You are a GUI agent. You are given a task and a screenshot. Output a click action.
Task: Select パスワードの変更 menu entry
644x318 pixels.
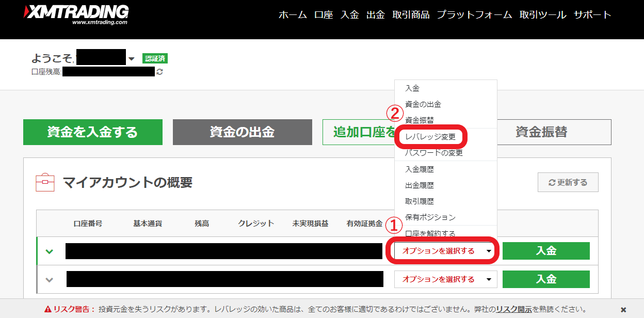coord(433,153)
